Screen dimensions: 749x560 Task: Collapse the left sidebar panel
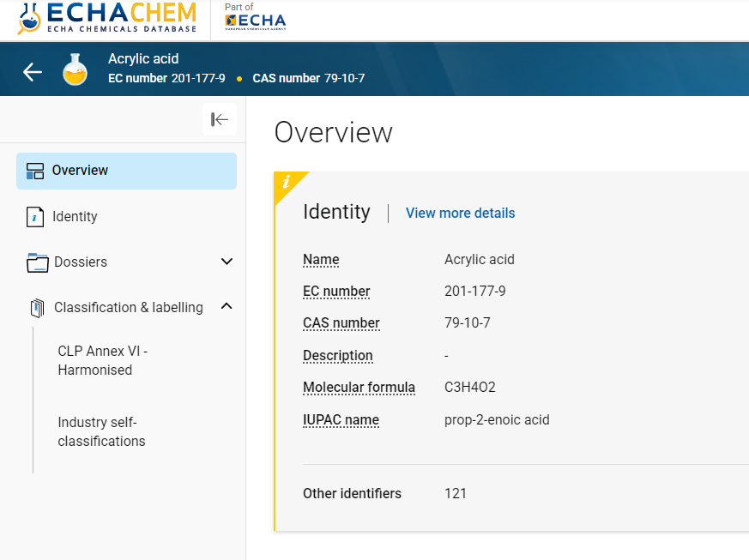tap(219, 119)
